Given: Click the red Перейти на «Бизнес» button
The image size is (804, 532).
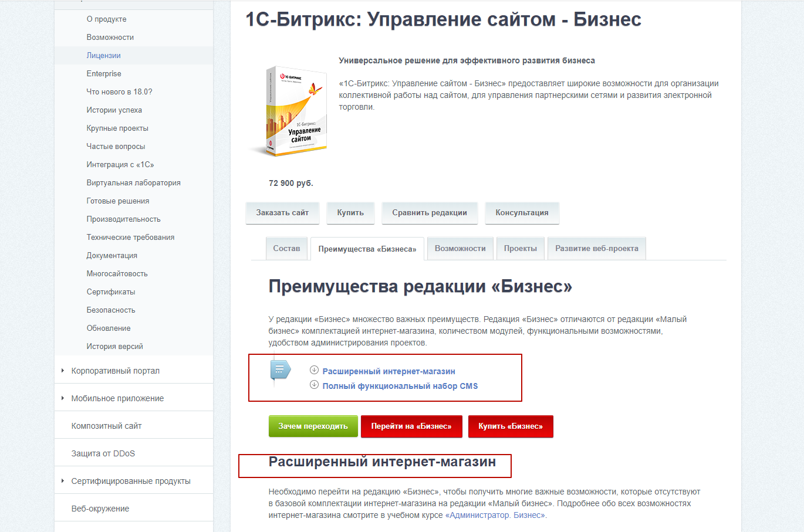Looking at the screenshot, I should [411, 426].
